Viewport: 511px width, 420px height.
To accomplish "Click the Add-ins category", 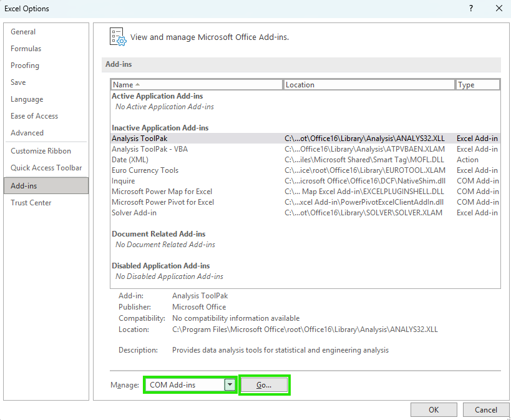I will [x=46, y=186].
